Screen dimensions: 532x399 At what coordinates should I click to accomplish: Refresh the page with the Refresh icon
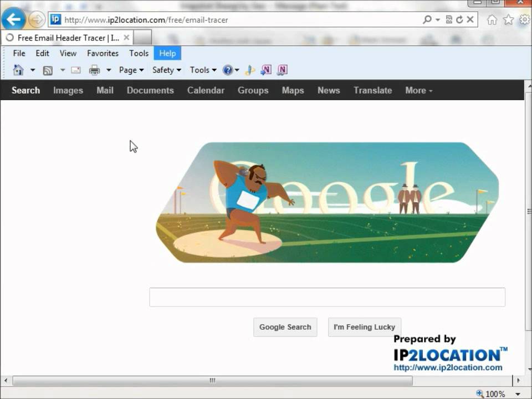[x=459, y=20]
